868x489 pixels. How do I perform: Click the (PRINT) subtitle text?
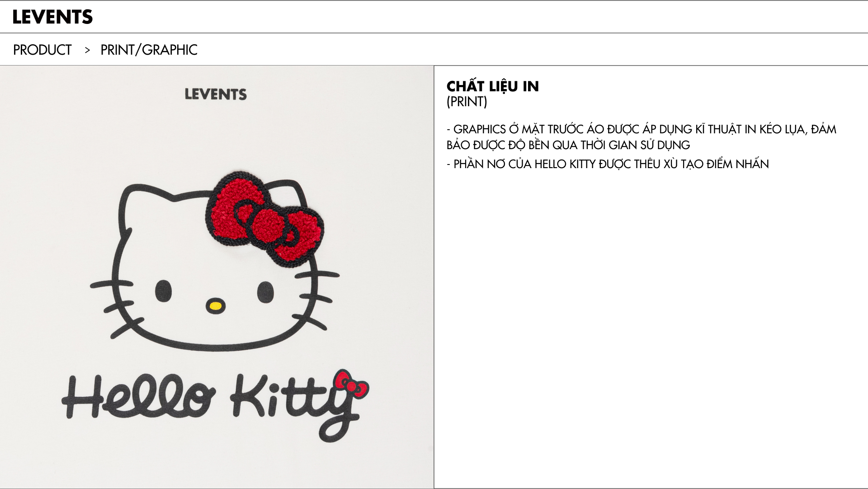click(x=467, y=102)
